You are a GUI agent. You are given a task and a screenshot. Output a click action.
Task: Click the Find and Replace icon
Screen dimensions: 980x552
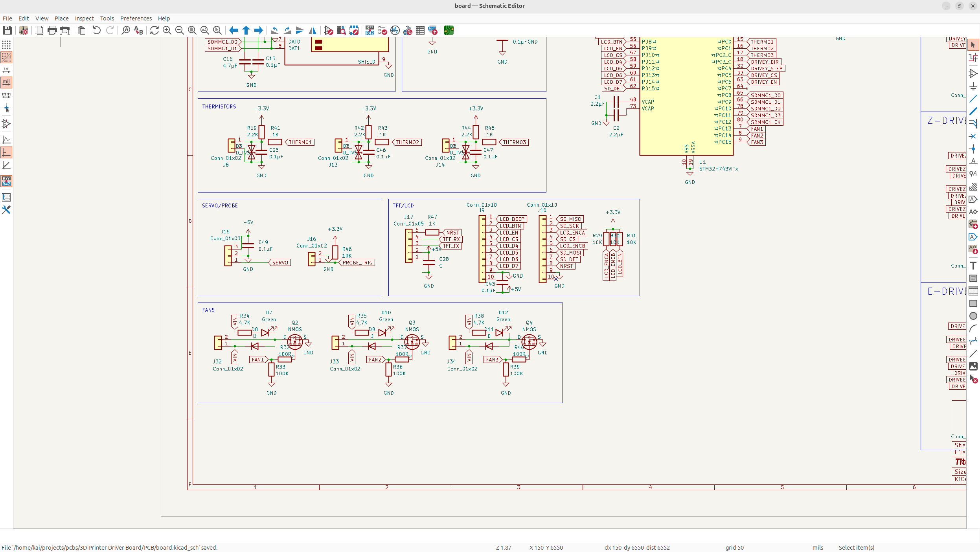point(138,30)
